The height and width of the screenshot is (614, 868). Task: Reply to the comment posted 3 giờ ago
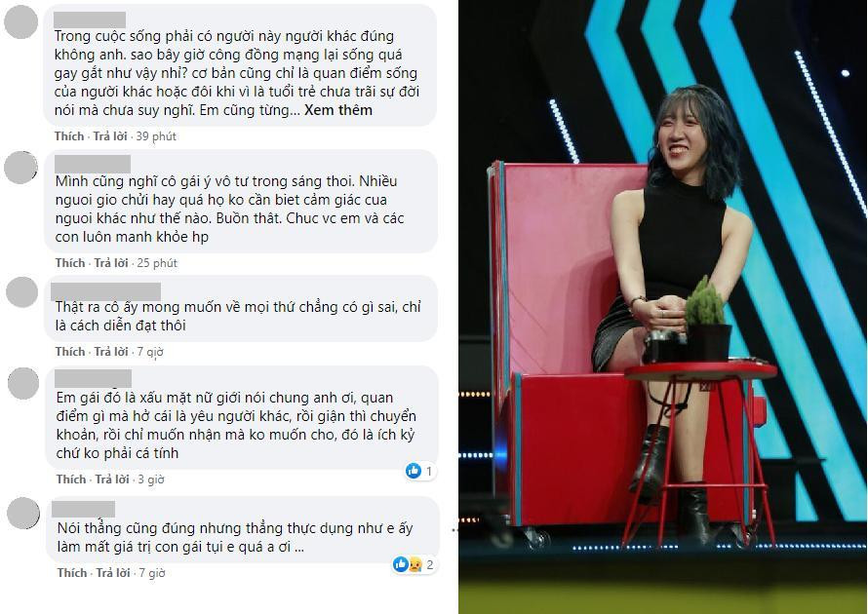coord(112,480)
